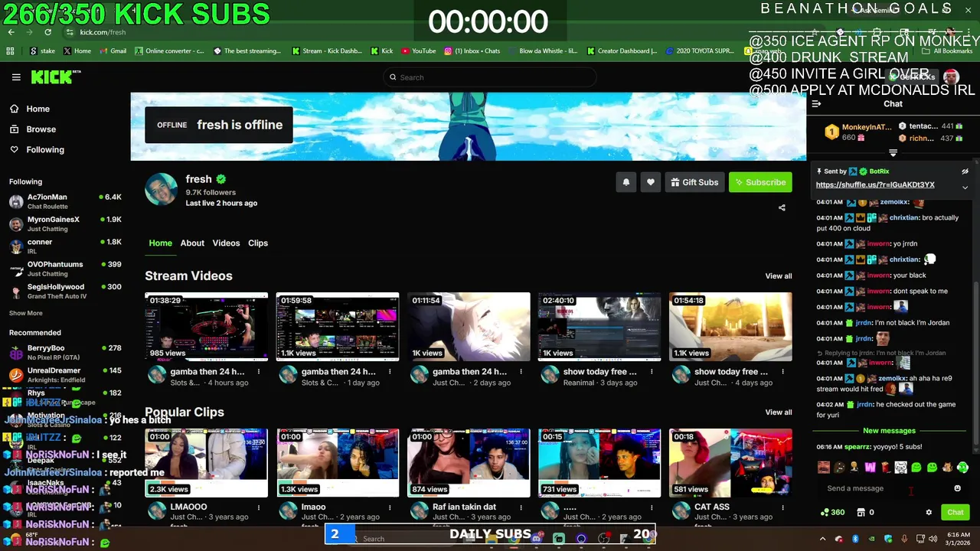Open the Creator Dashboard bookmark
Image resolution: width=980 pixels, height=551 pixels.
(x=622, y=51)
